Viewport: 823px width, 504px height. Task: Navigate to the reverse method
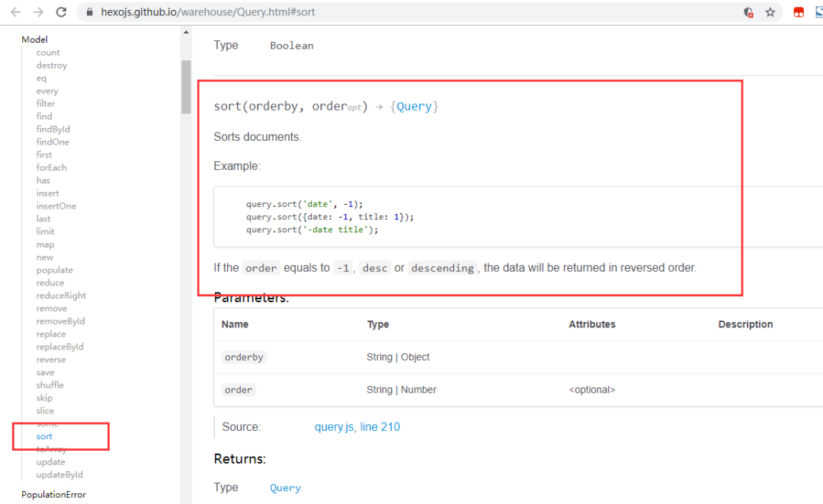point(51,360)
